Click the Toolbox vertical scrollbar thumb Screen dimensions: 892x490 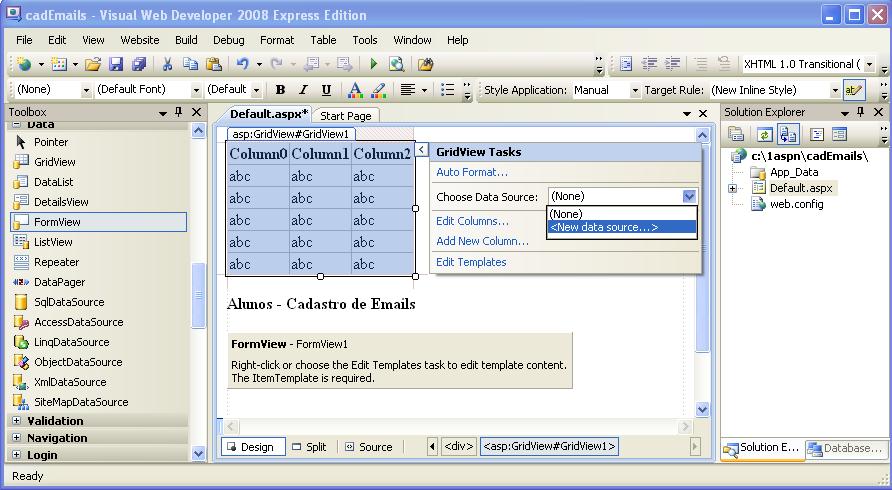coord(198,295)
